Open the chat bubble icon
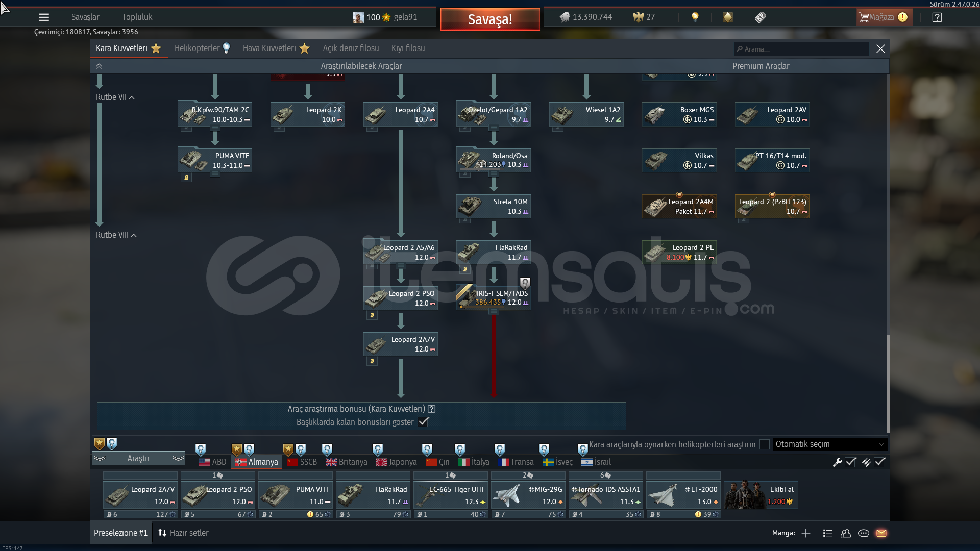The height and width of the screenshot is (551, 980). click(864, 533)
